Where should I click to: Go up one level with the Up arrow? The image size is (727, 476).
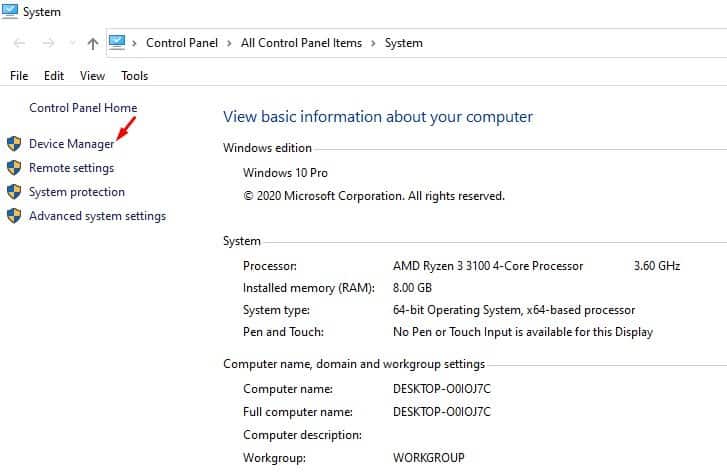[93, 43]
